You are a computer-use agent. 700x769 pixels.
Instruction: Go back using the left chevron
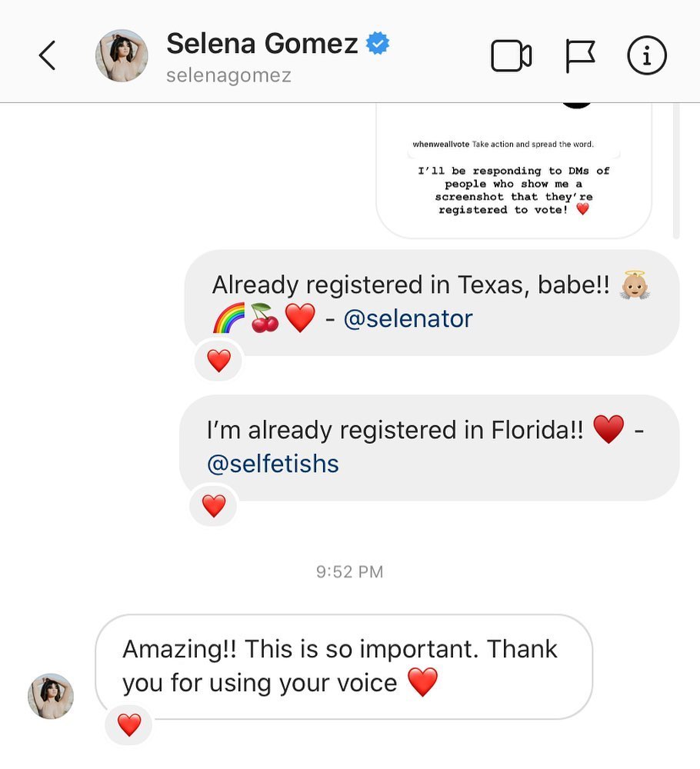[x=48, y=55]
